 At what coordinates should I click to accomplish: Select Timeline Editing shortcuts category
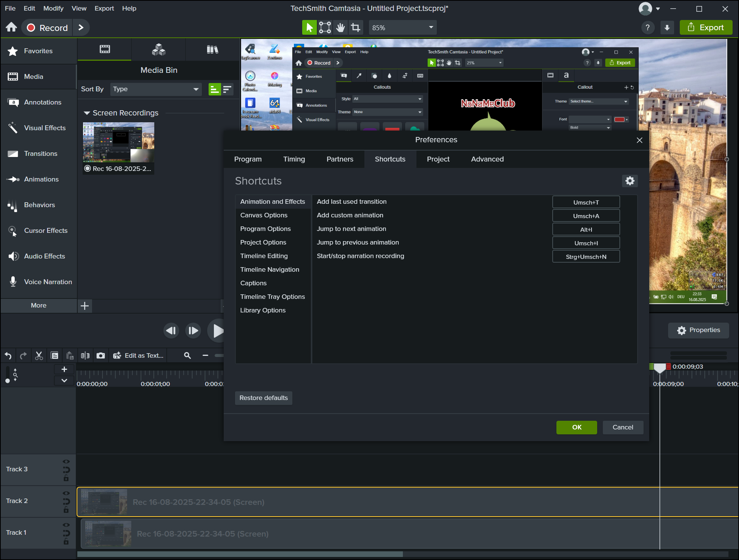point(264,256)
